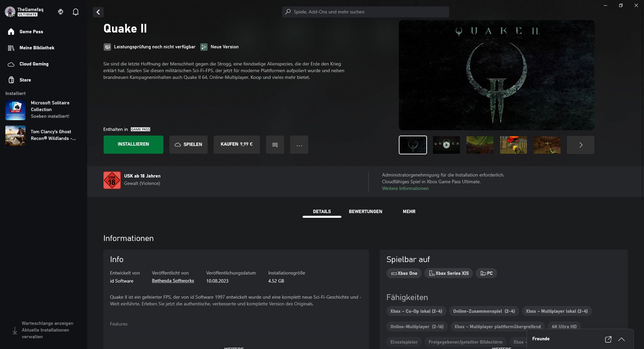Image resolution: width=644 pixels, height=349 pixels.
Task: Restore down the Xbox app window
Action: coord(621,5)
